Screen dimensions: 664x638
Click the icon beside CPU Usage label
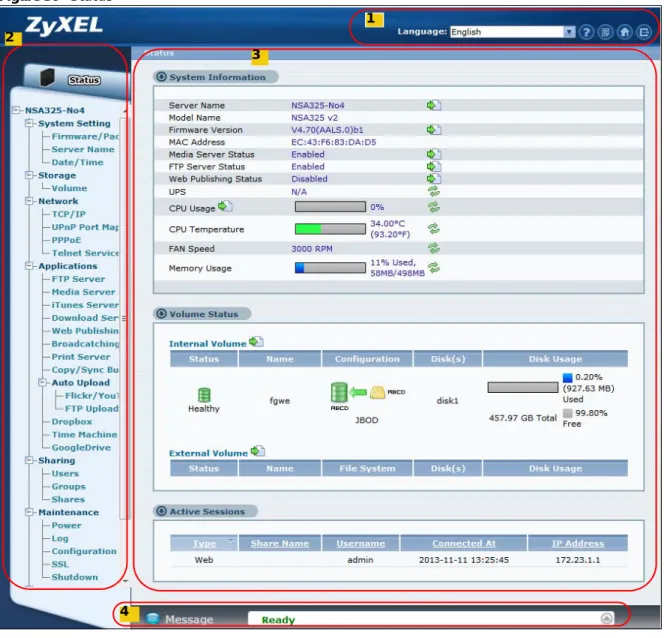click(x=224, y=206)
